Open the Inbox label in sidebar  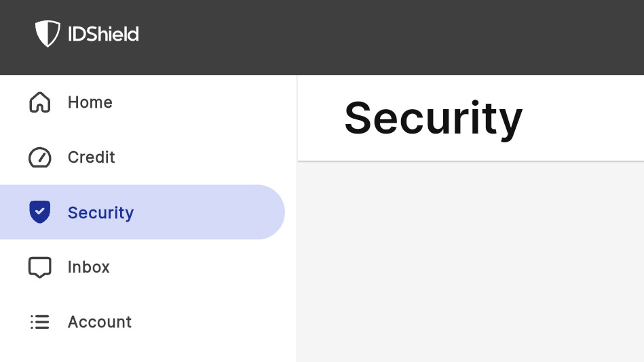pyautogui.click(x=89, y=267)
